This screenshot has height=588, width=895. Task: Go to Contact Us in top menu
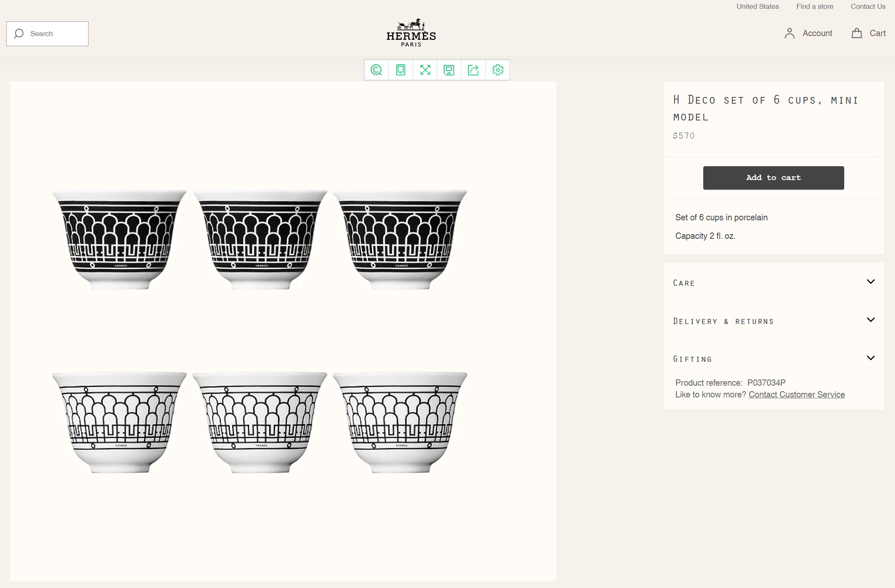(868, 6)
